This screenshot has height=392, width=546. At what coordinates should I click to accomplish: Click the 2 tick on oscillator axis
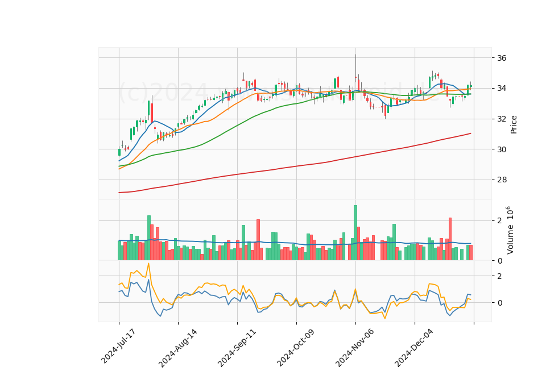click(x=499, y=276)
